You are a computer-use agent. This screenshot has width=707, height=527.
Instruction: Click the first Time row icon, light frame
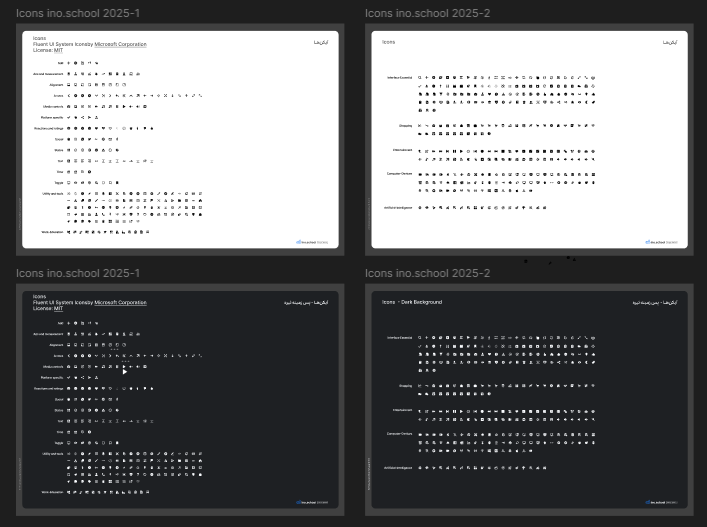click(x=68, y=171)
